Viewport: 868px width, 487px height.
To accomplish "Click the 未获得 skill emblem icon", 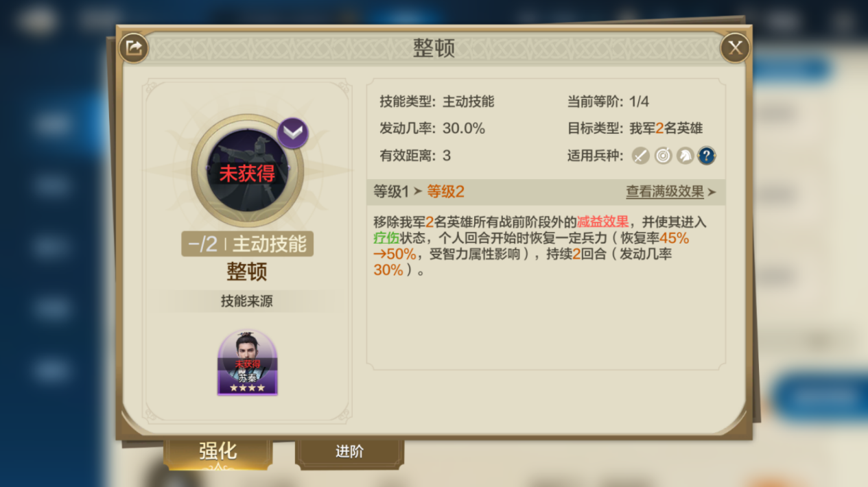I will point(247,171).
